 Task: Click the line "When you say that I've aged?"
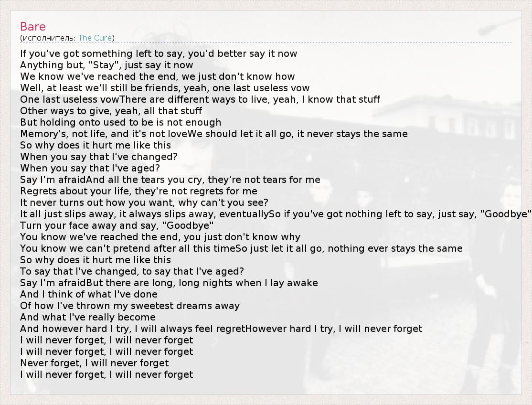click(90, 168)
